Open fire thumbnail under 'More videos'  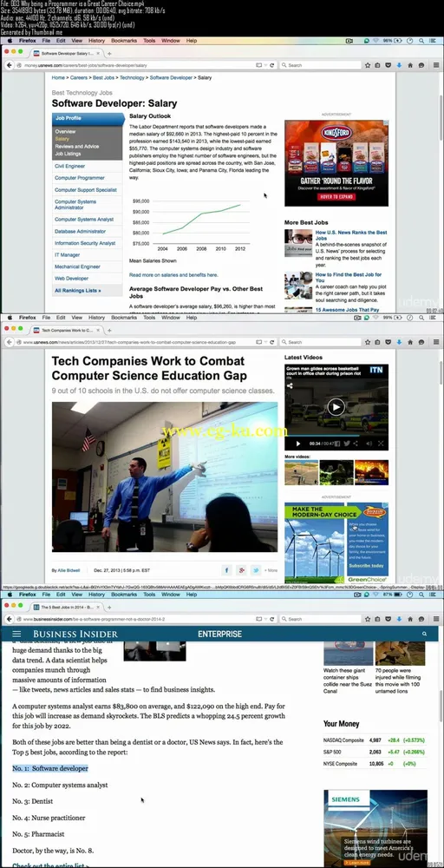371,472
